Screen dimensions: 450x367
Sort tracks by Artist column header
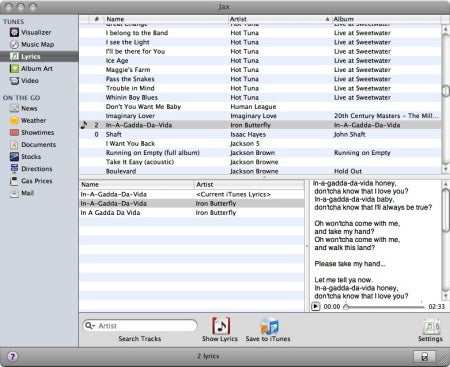(x=280, y=19)
